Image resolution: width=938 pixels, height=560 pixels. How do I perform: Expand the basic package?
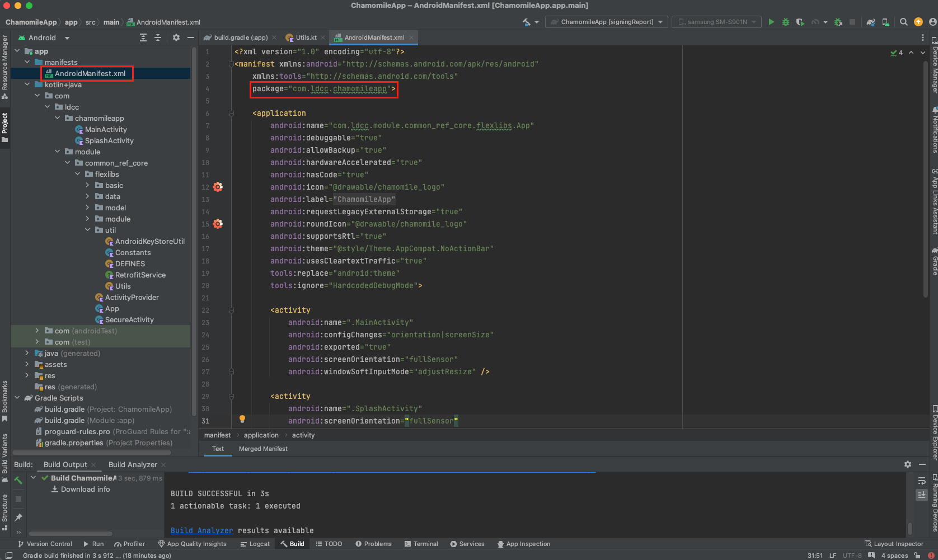coord(87,185)
